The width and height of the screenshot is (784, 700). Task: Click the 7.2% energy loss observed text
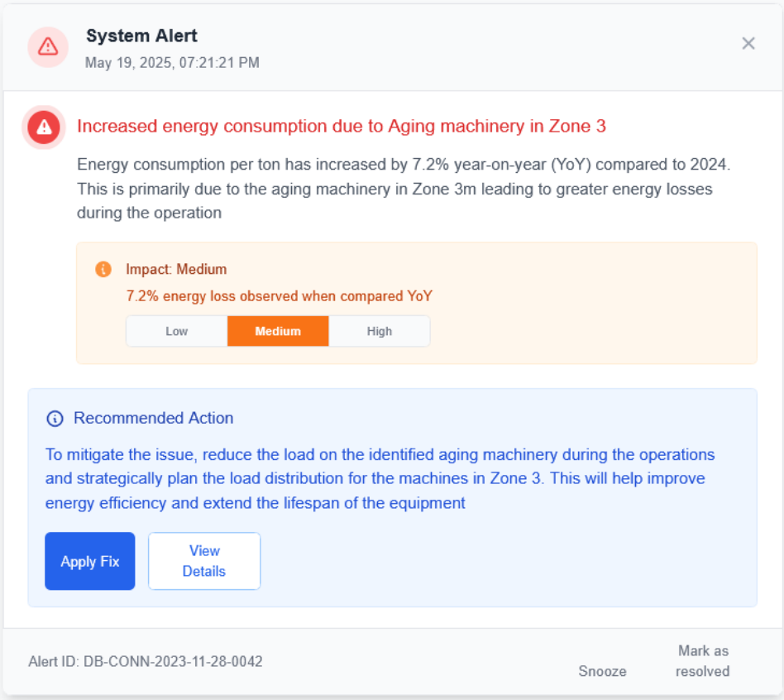(279, 295)
